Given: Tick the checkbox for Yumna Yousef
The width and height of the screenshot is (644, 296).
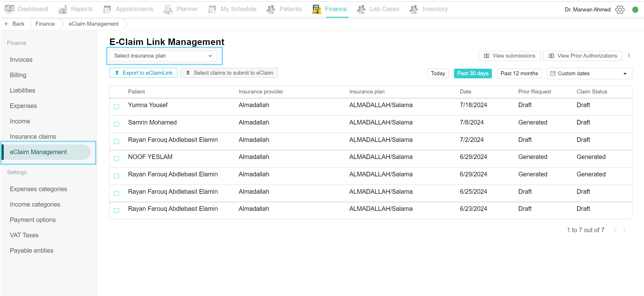Looking at the screenshot, I should point(117,107).
